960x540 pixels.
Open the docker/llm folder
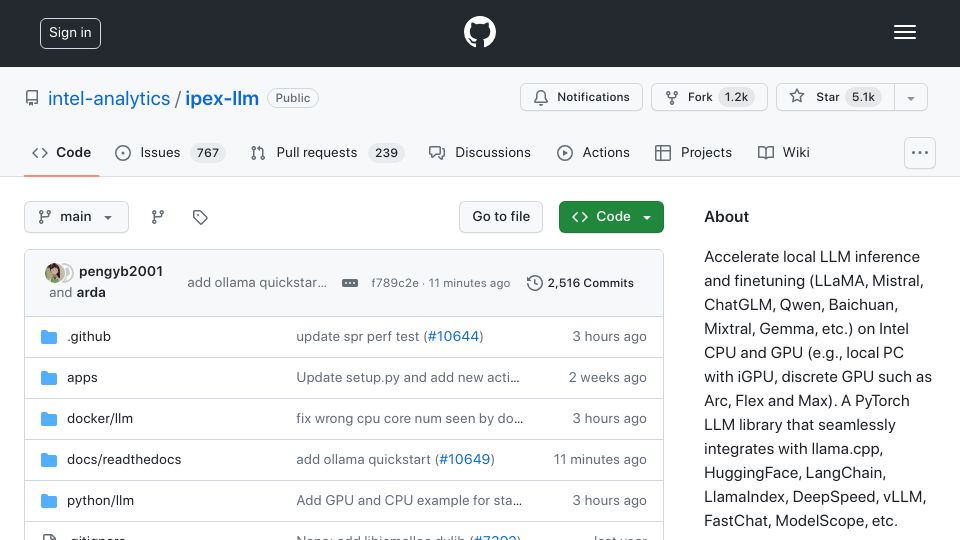tap(100, 418)
